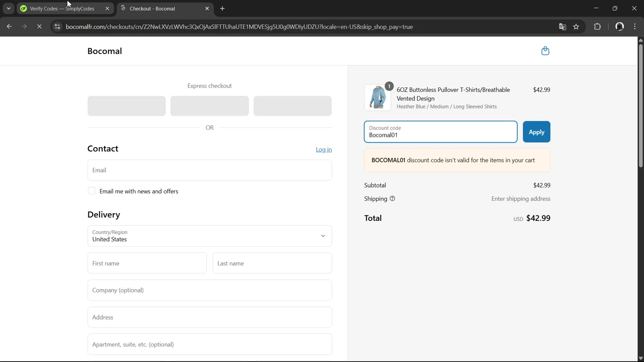
Task: Bookmark this page with star
Action: [576, 27]
